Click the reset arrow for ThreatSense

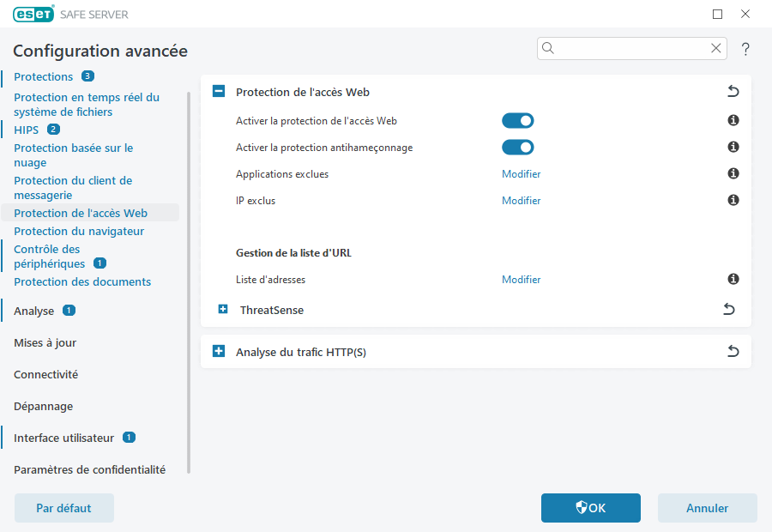click(728, 309)
